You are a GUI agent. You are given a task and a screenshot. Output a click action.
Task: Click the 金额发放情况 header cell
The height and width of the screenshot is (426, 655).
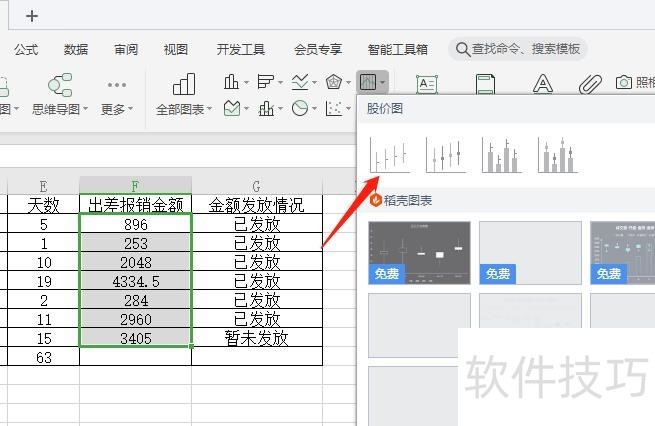tap(257, 204)
